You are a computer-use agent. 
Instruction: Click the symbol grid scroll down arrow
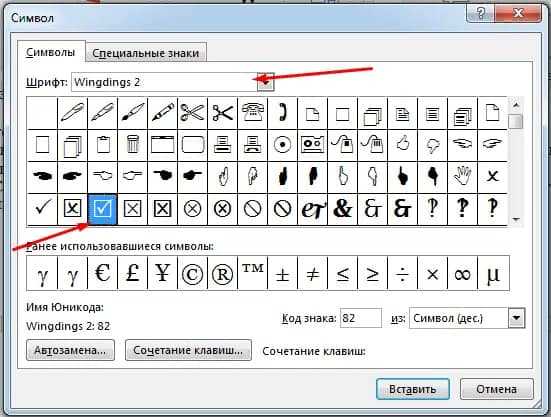pos(516,219)
